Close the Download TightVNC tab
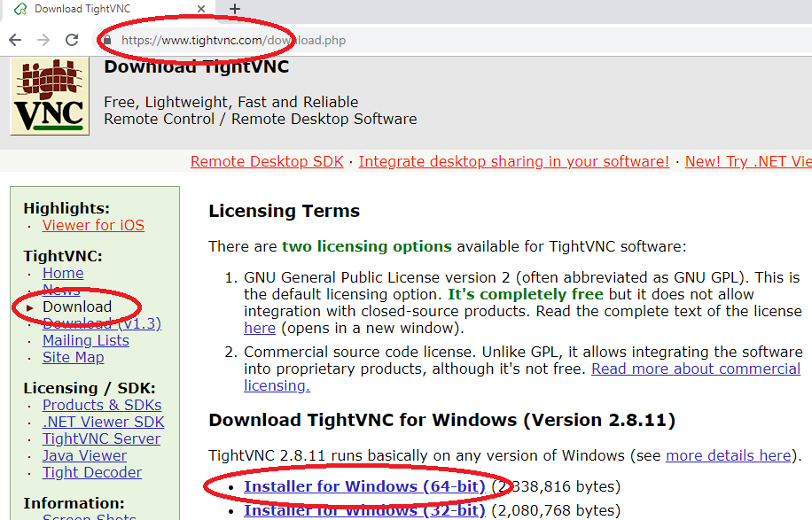The image size is (812, 520). point(201,9)
